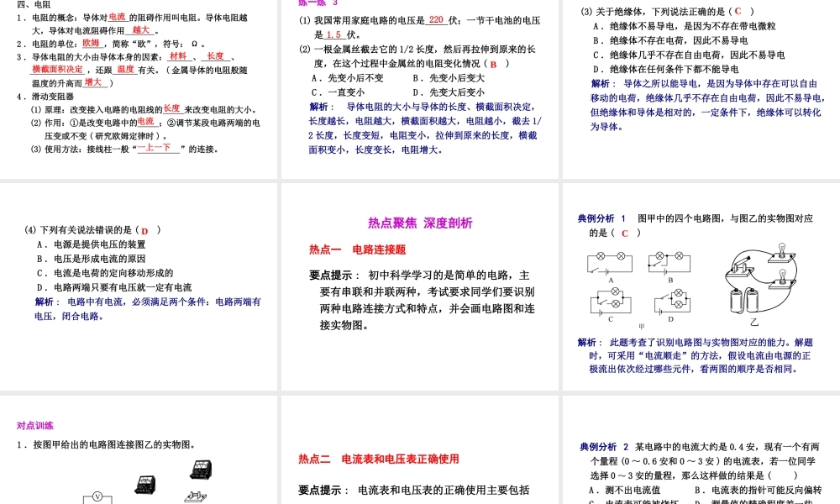This screenshot has height=504, width=840.
Task: Click the line 1. 按图甲给出的电路图连接图乙的实物图
Action: [x=106, y=444]
